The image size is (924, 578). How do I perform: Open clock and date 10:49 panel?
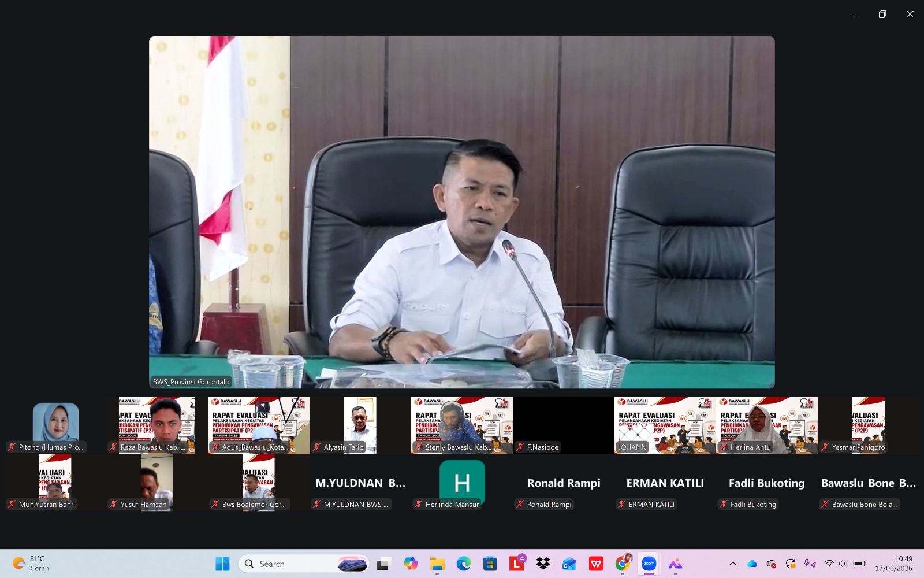coord(894,564)
